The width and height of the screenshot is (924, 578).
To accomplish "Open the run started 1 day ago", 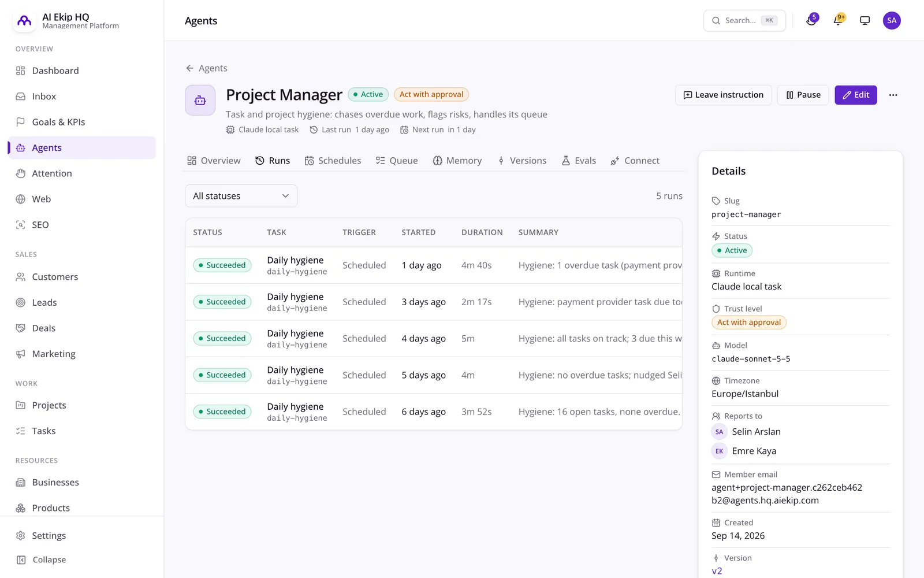I will (x=434, y=265).
